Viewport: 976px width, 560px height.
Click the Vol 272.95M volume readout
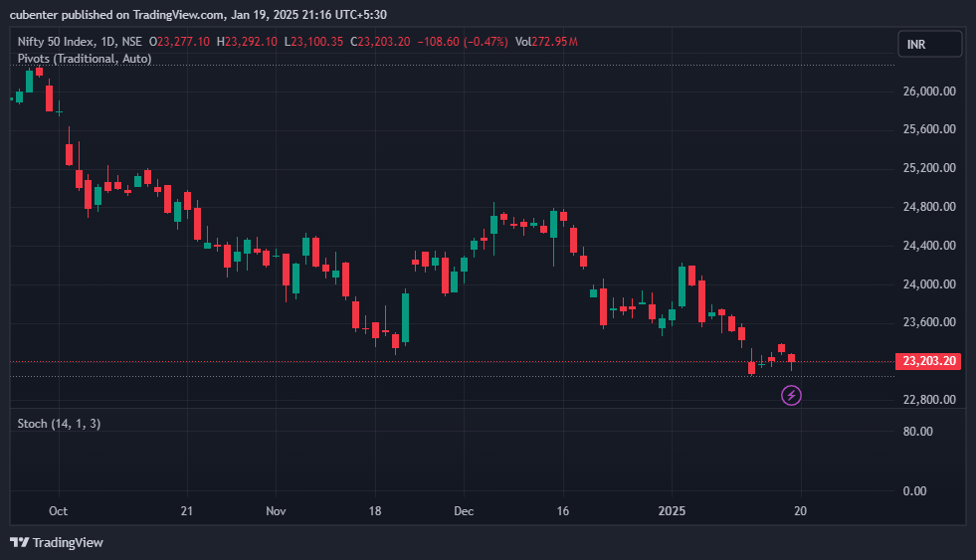[546, 42]
